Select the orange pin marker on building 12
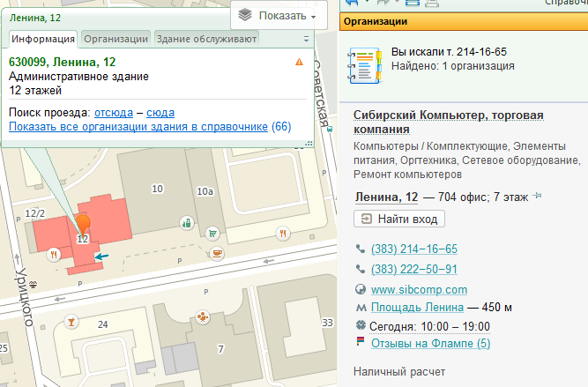 (83, 224)
